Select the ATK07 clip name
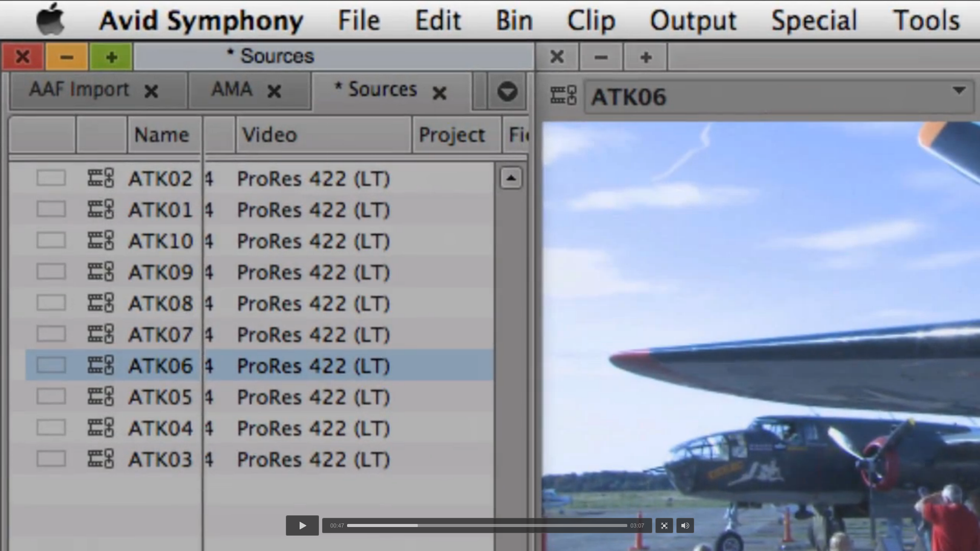Image resolution: width=980 pixels, height=551 pixels. coord(161,335)
